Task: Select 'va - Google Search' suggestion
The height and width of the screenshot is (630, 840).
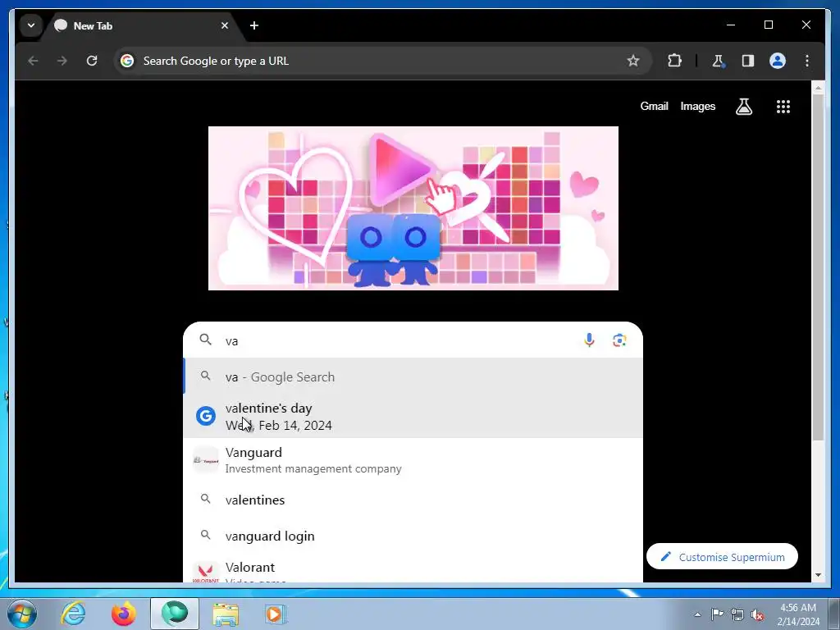Action: (x=413, y=377)
